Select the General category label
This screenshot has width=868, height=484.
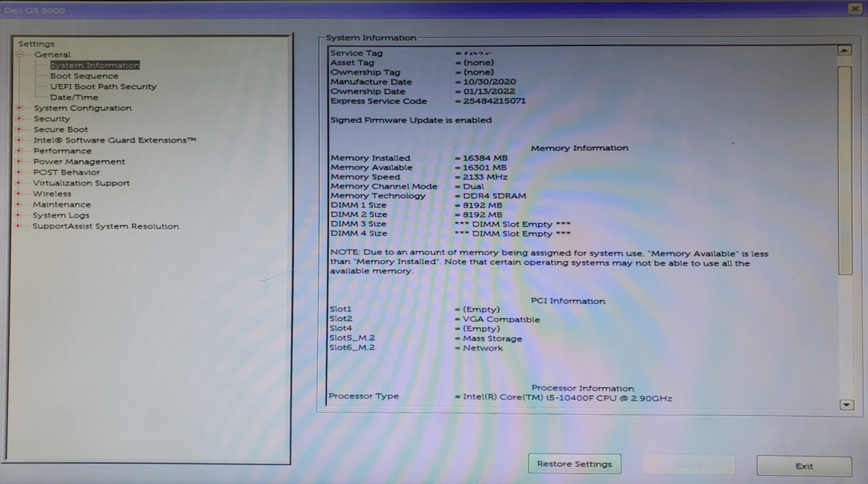(53, 55)
